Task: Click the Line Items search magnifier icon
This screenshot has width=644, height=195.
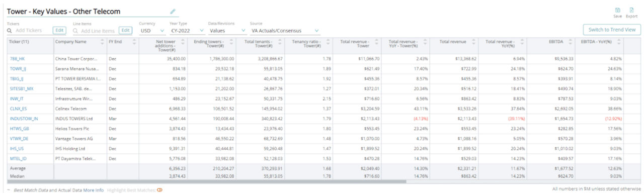Action: pos(75,31)
